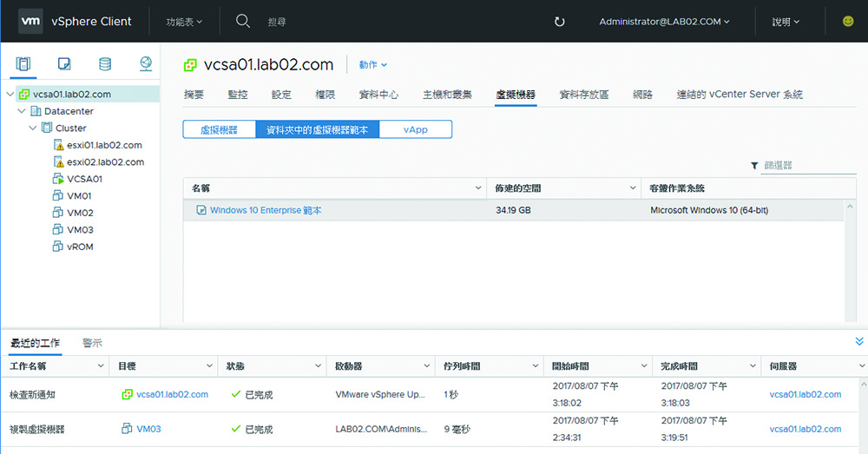Open the Administrator@LAB02.COM user dropdown

coord(664,22)
